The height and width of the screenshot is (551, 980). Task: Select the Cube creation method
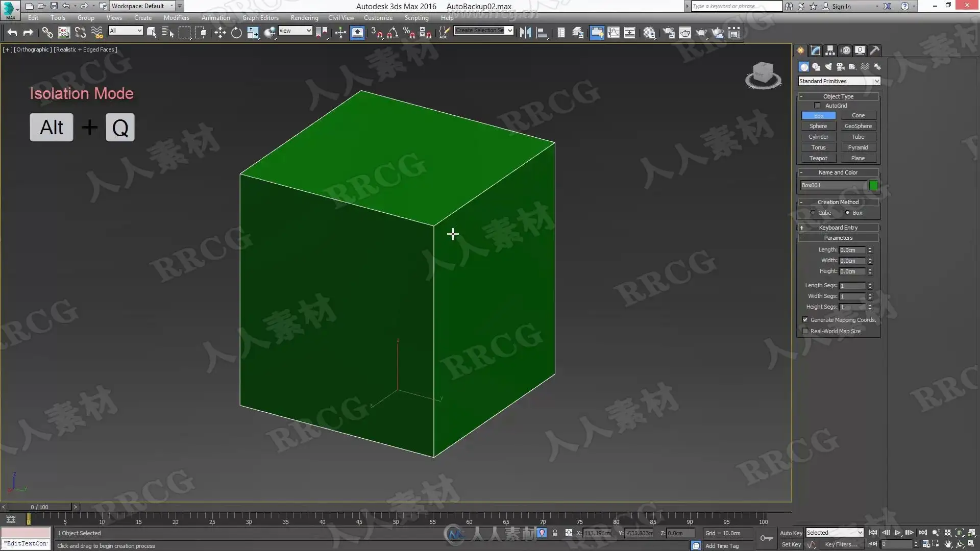[x=813, y=213]
